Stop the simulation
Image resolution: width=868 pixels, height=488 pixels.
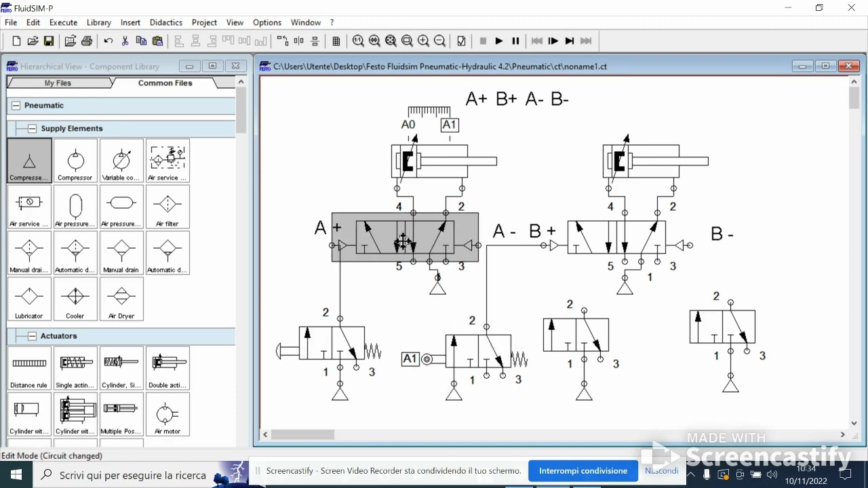click(483, 41)
